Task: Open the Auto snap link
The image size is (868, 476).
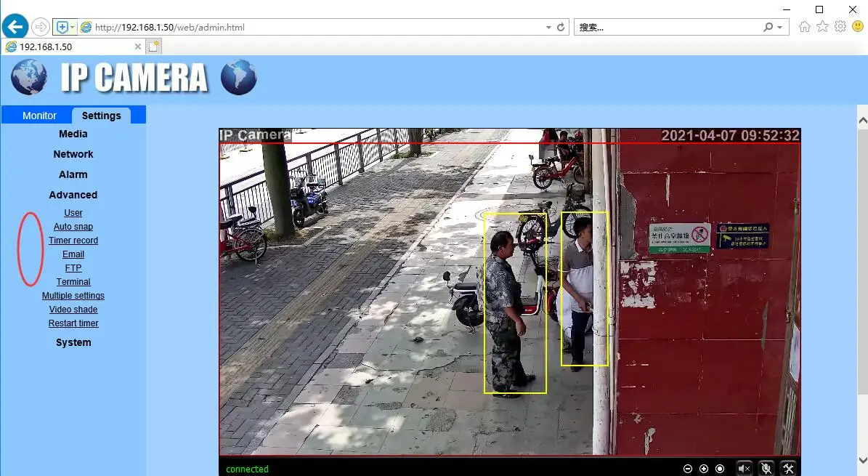Action: 73,227
